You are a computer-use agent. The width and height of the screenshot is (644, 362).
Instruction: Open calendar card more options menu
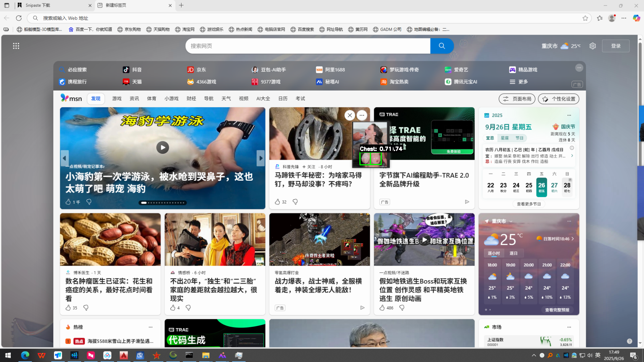[x=569, y=115]
